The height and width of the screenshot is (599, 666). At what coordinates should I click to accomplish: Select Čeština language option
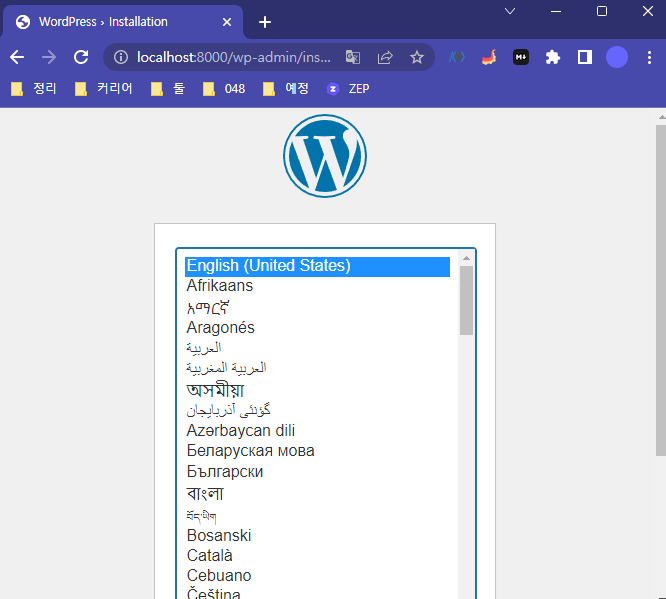point(317,593)
